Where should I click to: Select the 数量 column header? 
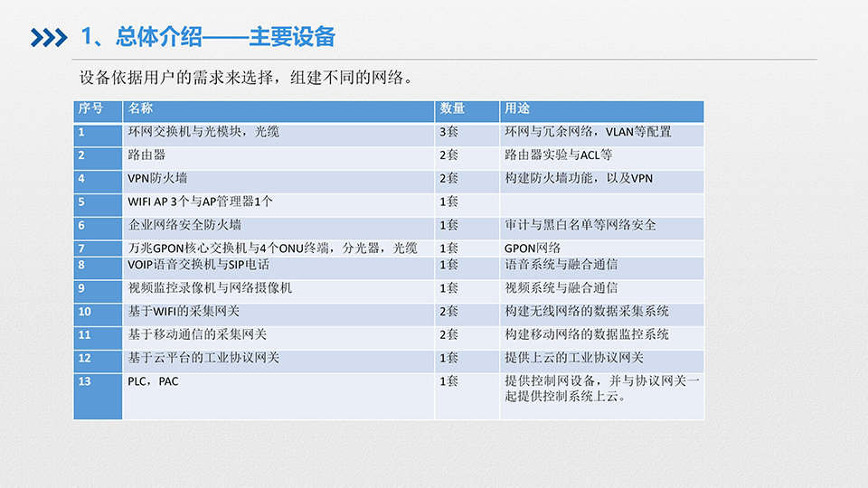(x=466, y=109)
